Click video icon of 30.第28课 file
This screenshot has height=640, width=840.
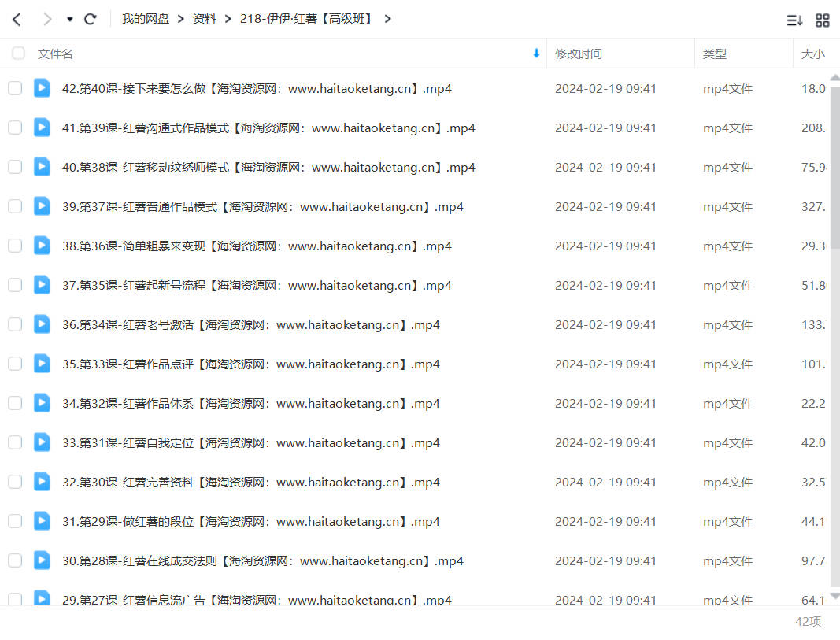click(x=42, y=560)
